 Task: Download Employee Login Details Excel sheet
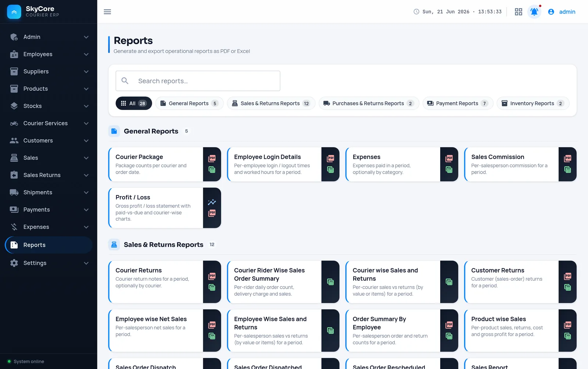pyautogui.click(x=330, y=170)
